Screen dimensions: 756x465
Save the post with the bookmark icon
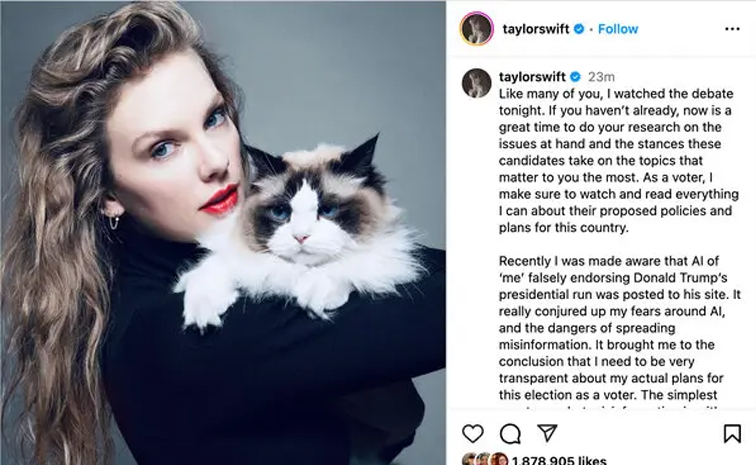pyautogui.click(x=732, y=433)
